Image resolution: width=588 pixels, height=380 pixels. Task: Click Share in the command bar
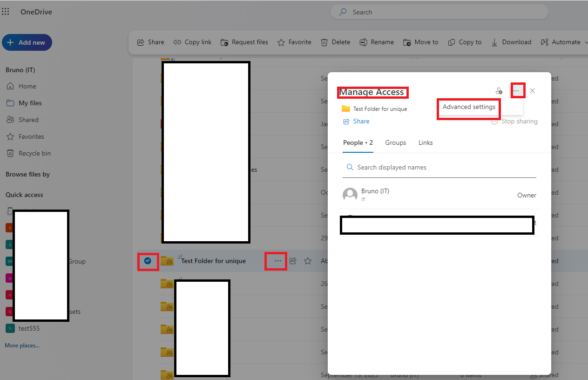pyautogui.click(x=150, y=42)
